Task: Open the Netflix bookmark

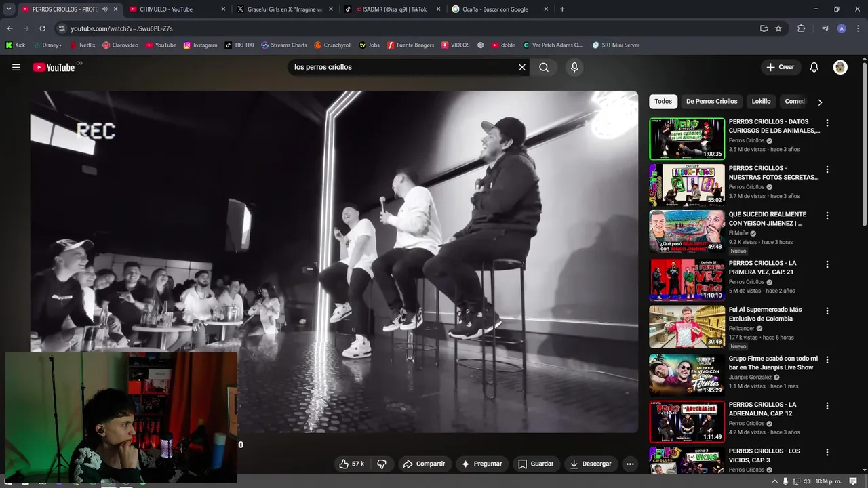Action: click(82, 45)
